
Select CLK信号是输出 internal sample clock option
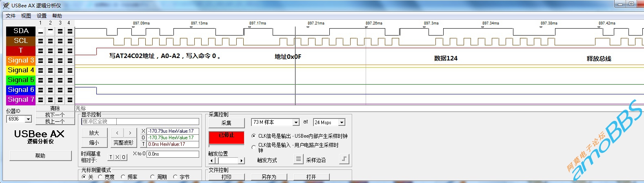tap(300, 136)
